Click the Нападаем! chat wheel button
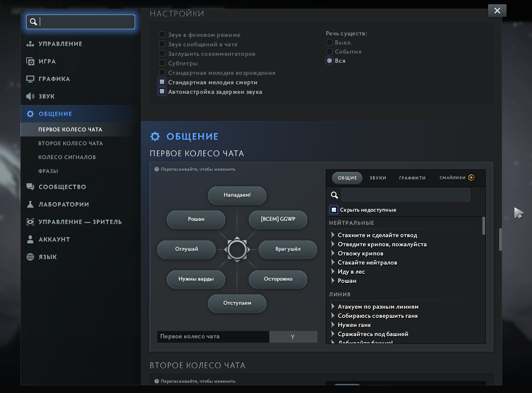The image size is (532, 393). tap(237, 195)
